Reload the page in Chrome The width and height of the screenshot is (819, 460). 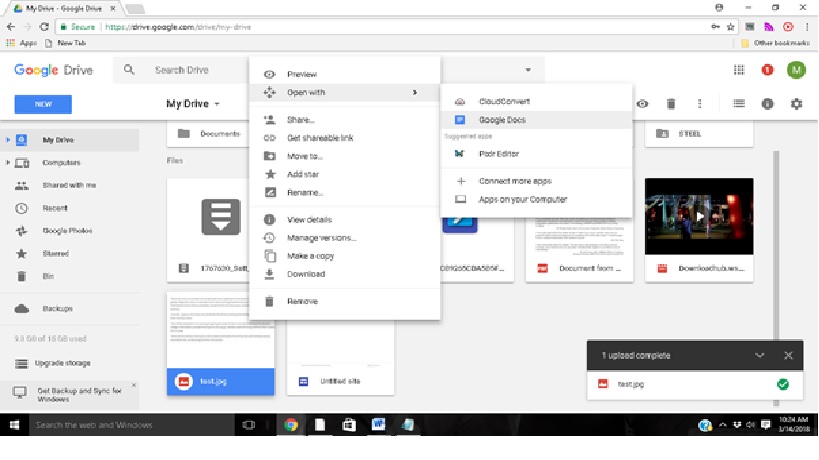(x=44, y=27)
